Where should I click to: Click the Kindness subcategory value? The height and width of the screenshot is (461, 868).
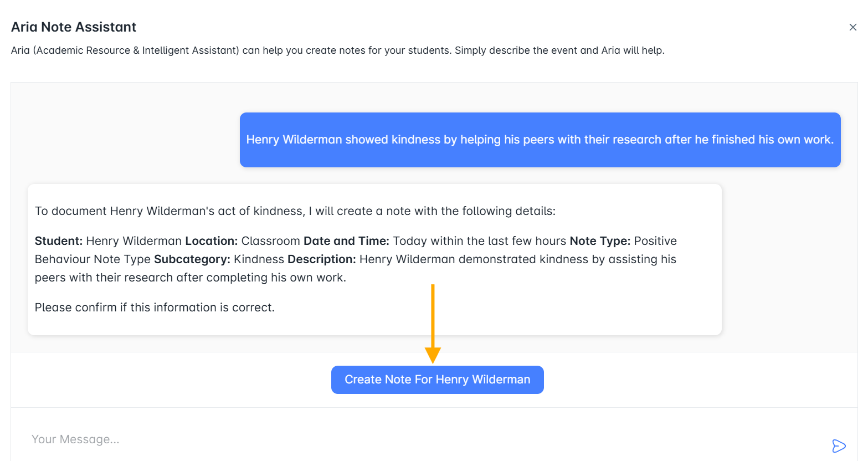click(x=259, y=259)
